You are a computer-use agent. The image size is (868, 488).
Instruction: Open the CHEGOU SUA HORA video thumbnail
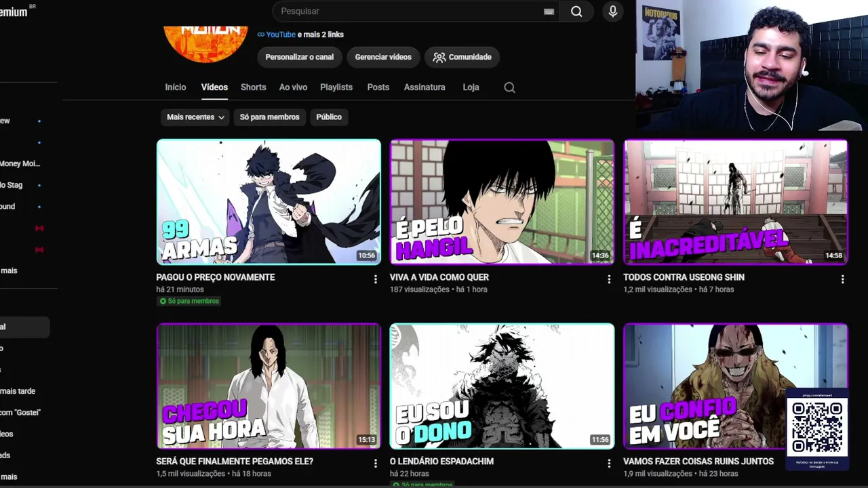pos(269,386)
